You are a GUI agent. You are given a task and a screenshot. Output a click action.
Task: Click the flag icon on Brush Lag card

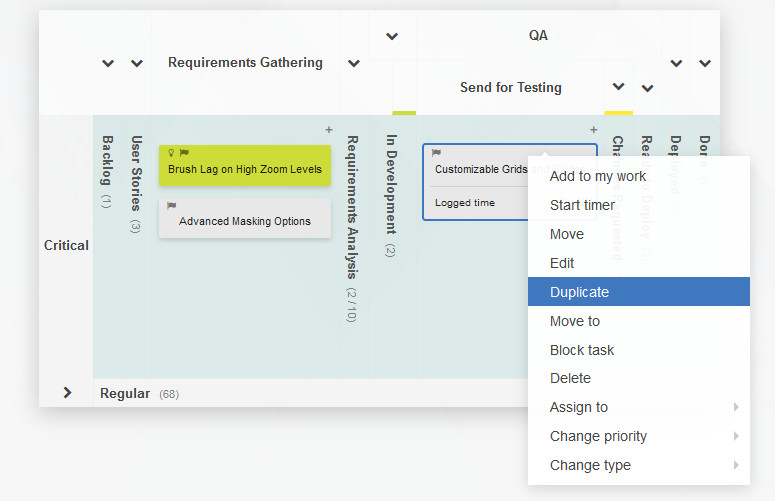pos(184,153)
